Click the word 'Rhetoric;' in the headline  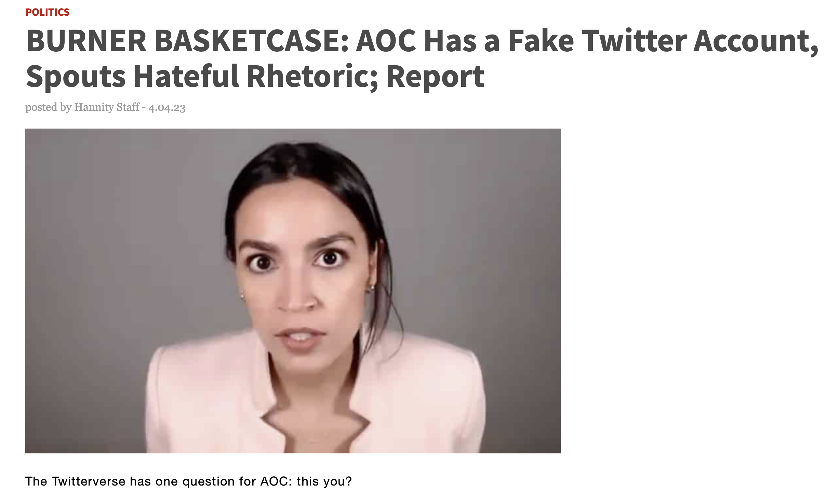(x=312, y=77)
